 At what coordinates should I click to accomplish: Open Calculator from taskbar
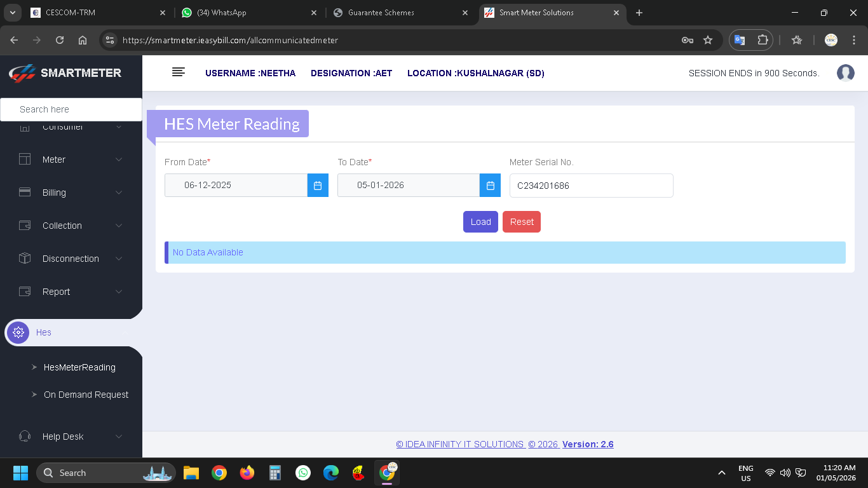275,473
